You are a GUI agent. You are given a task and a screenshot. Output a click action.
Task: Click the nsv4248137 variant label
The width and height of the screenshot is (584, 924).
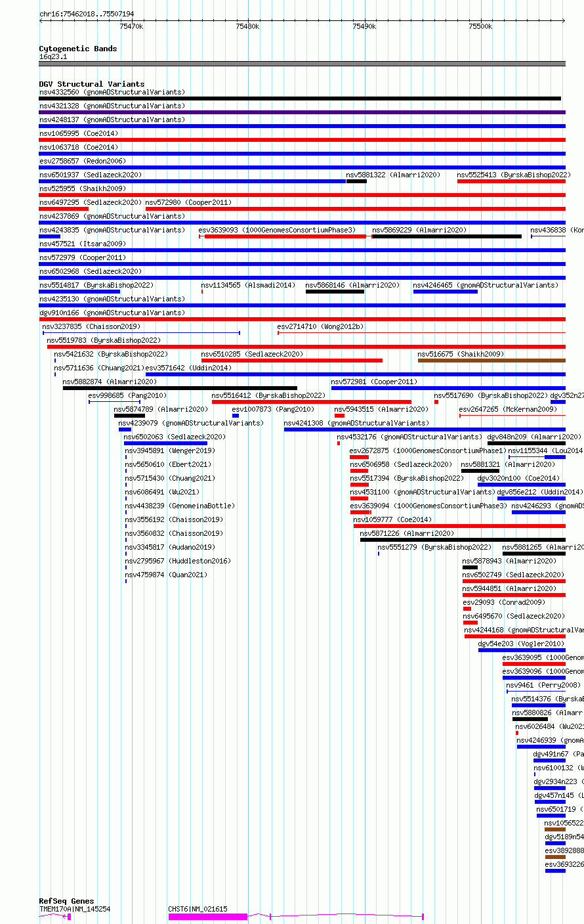[x=112, y=120]
